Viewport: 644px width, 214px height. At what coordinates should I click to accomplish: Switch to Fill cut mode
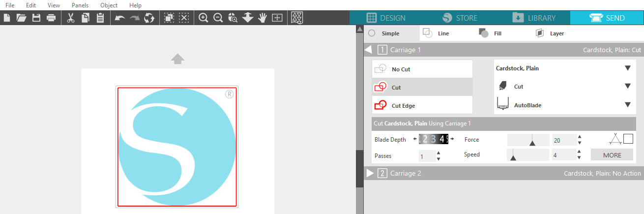point(490,33)
